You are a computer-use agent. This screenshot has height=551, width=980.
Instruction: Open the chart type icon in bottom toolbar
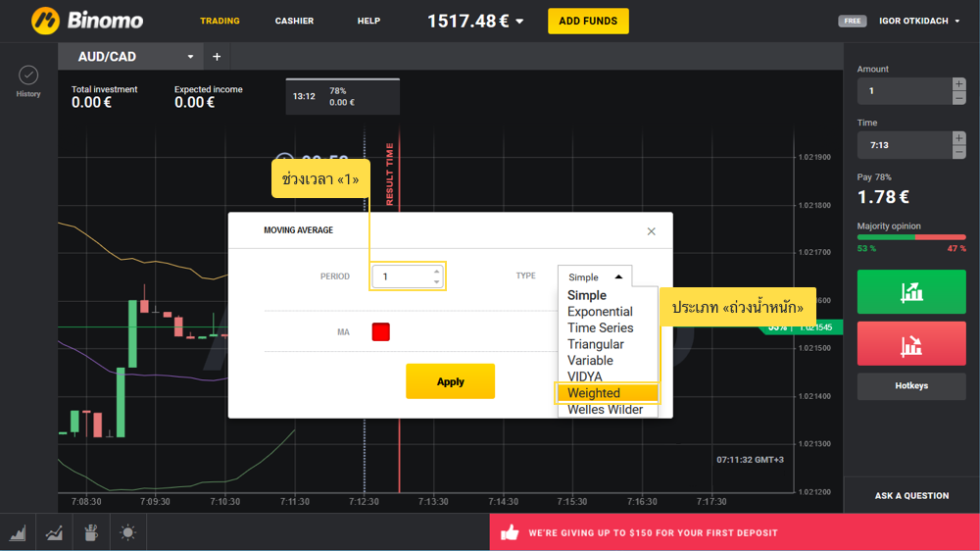point(18,532)
